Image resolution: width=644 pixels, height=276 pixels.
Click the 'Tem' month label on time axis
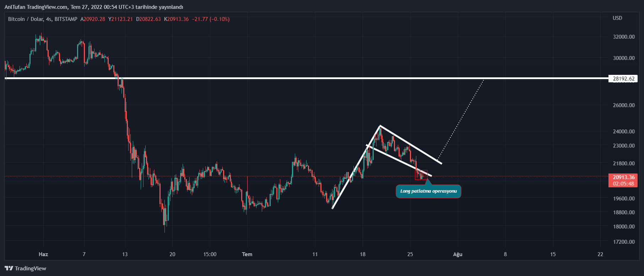[x=247, y=254]
